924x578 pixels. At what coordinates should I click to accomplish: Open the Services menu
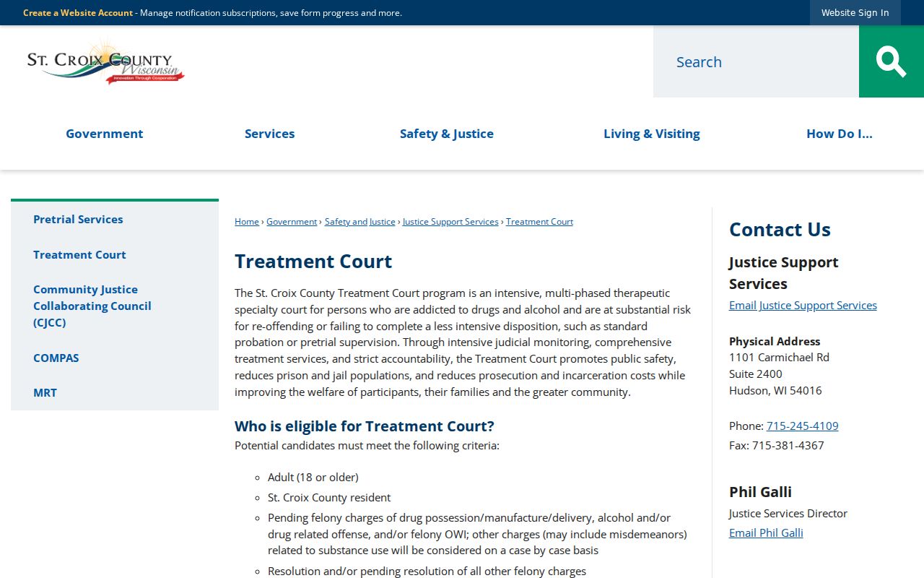point(269,134)
